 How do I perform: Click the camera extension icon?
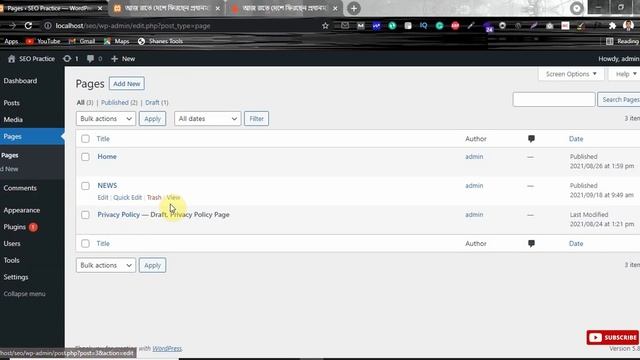pos(550,26)
